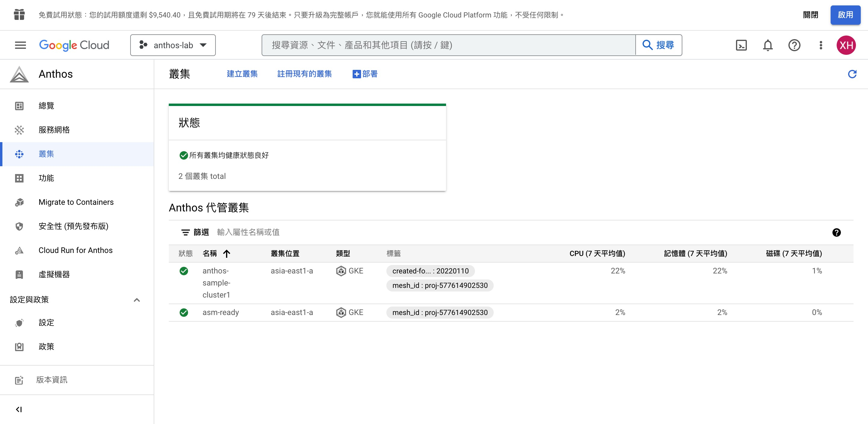
Task: Open the three-dot settings menu icon
Action: click(821, 45)
